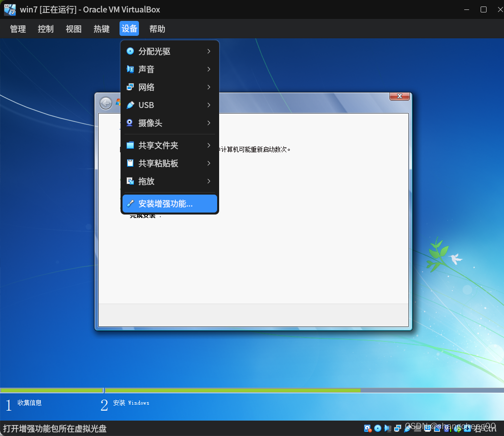Open the 热键 menu
The image size is (504, 436).
coord(102,29)
